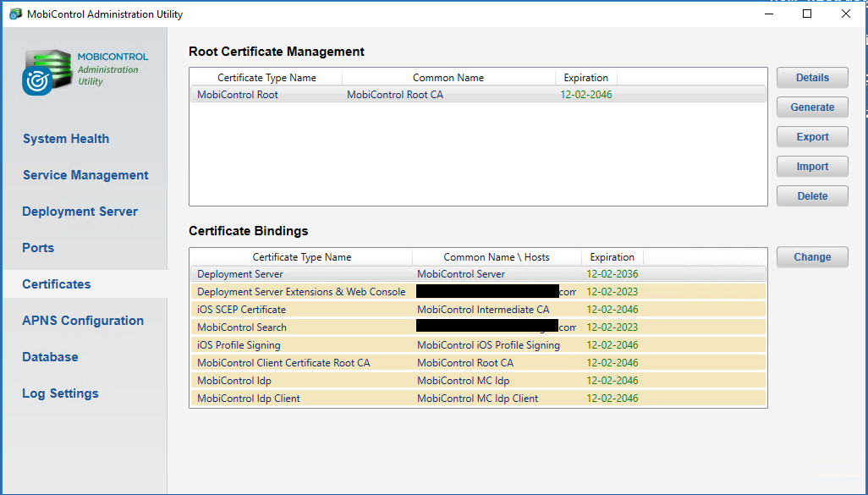Sort root certificates by Expiration column header

pyautogui.click(x=585, y=78)
